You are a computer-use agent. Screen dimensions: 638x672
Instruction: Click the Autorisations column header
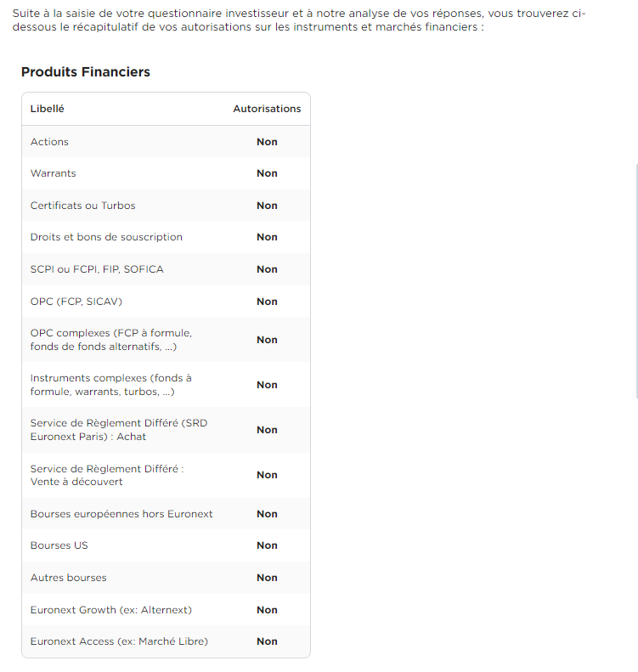tap(267, 109)
